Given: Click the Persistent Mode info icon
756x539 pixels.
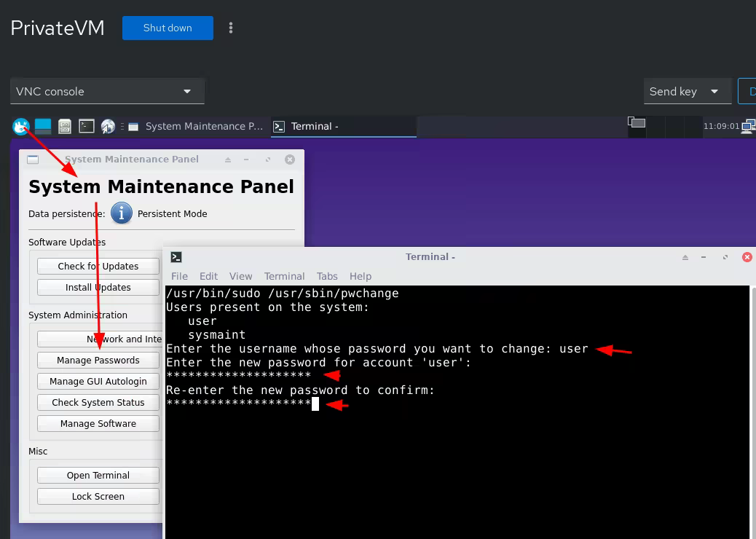Looking at the screenshot, I should click(x=122, y=213).
